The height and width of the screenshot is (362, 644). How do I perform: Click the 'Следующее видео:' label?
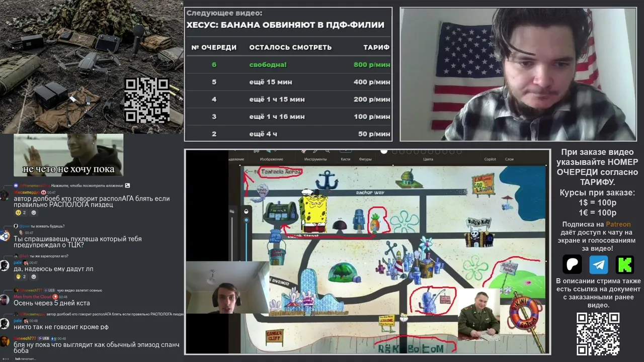(x=224, y=14)
